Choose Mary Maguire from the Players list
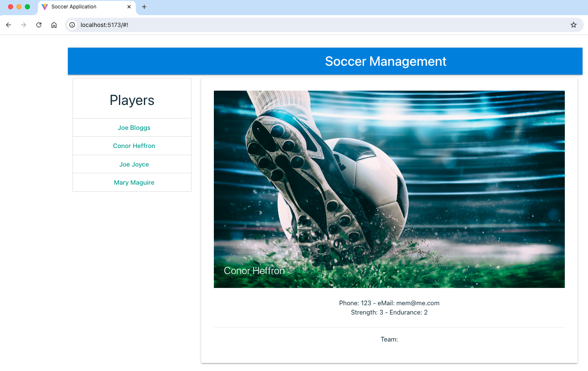 [134, 183]
